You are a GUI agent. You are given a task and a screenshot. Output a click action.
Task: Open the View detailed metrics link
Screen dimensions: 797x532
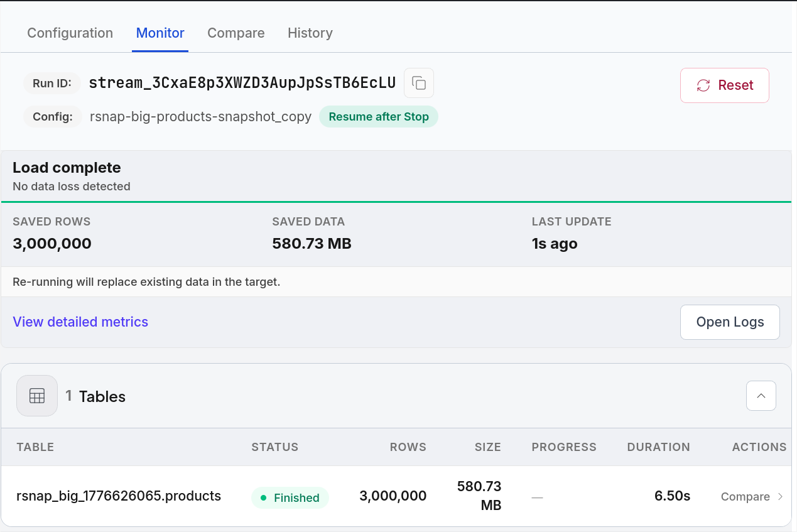80,322
